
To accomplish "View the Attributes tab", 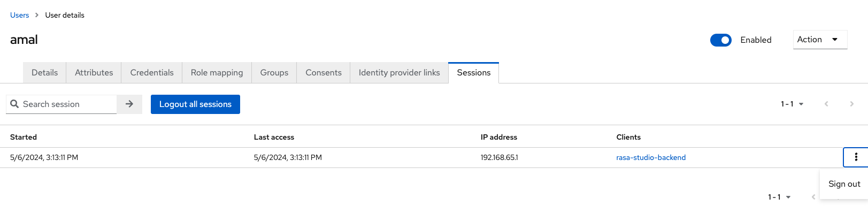I will [x=94, y=73].
